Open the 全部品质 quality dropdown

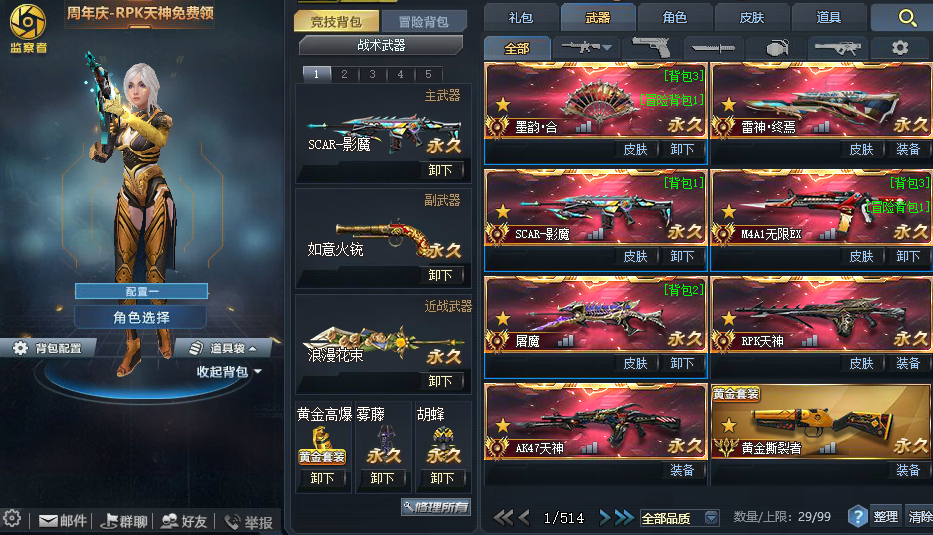pos(680,518)
